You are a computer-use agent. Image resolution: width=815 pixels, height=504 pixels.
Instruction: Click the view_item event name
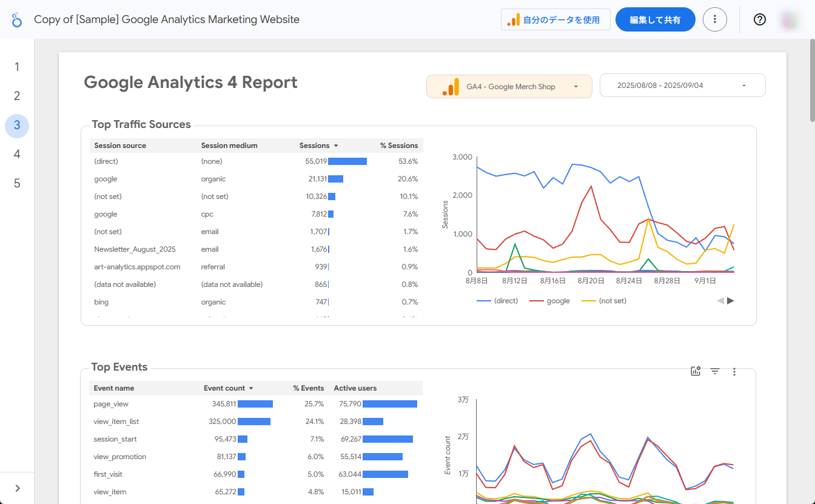coord(110,492)
